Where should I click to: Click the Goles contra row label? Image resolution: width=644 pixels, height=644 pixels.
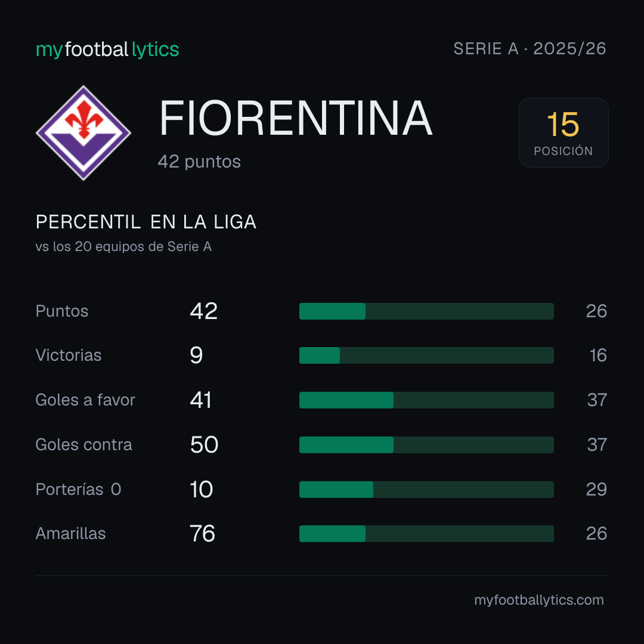84,445
